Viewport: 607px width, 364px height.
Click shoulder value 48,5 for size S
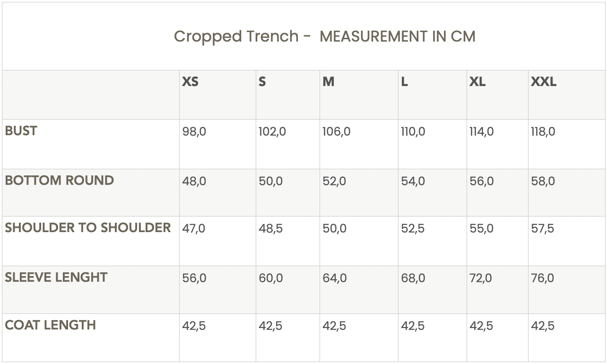pyautogui.click(x=270, y=228)
